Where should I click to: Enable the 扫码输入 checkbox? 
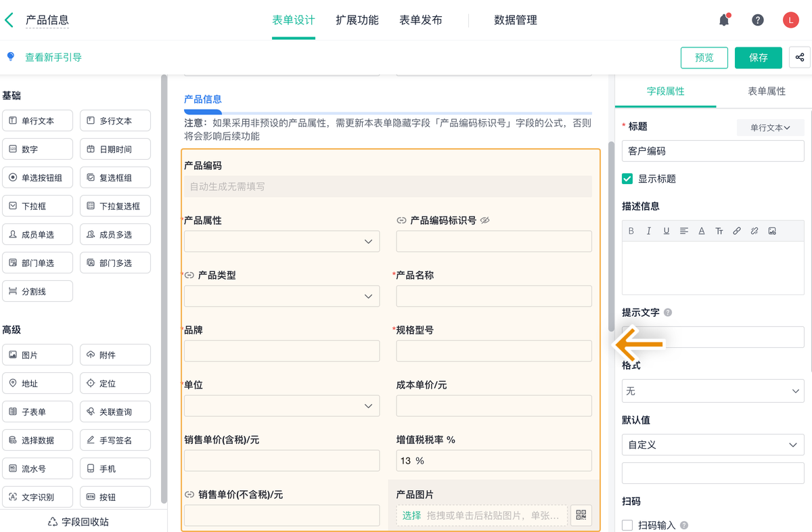tap(627, 525)
